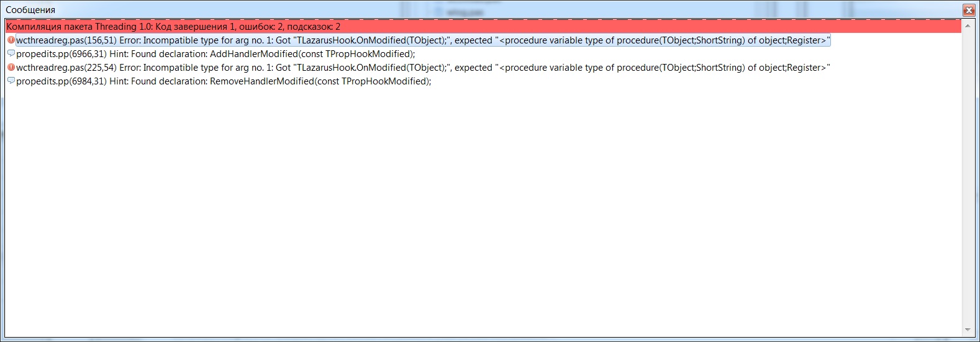This screenshot has width=980, height=342.
Task: Select the AddHandlerModified hint message
Action: click(215, 54)
